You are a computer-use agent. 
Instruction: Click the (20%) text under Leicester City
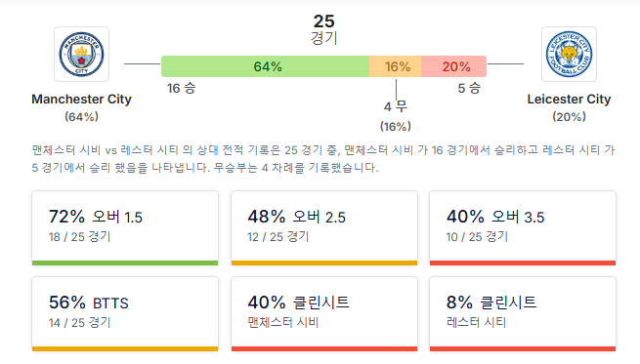coord(569,117)
